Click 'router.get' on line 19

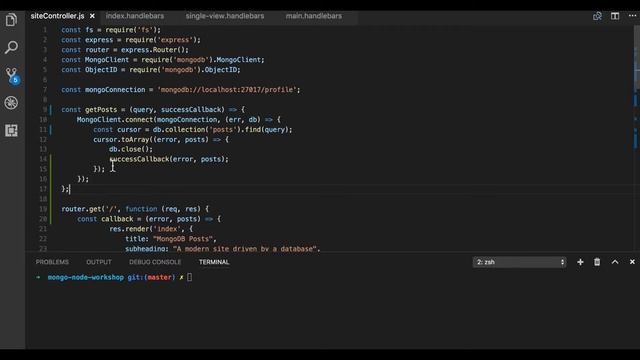[81, 209]
